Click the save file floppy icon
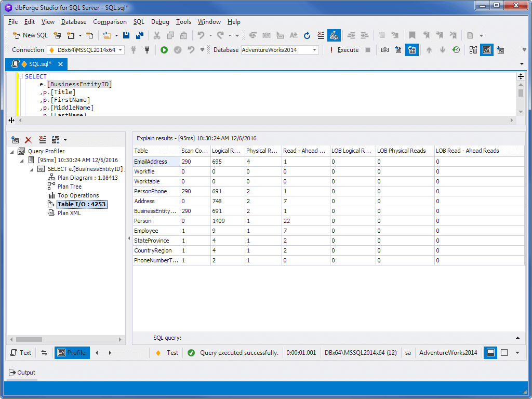 pos(126,35)
